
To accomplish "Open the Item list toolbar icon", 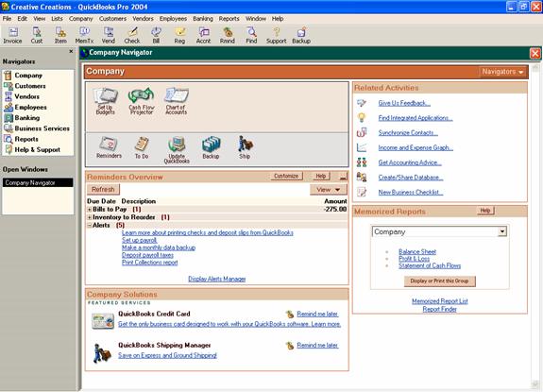I will coord(60,35).
